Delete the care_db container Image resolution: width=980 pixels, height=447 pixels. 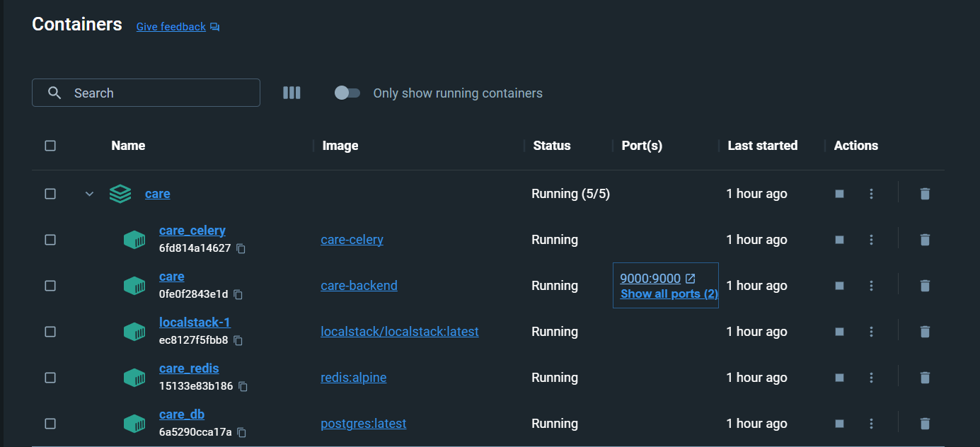click(925, 423)
